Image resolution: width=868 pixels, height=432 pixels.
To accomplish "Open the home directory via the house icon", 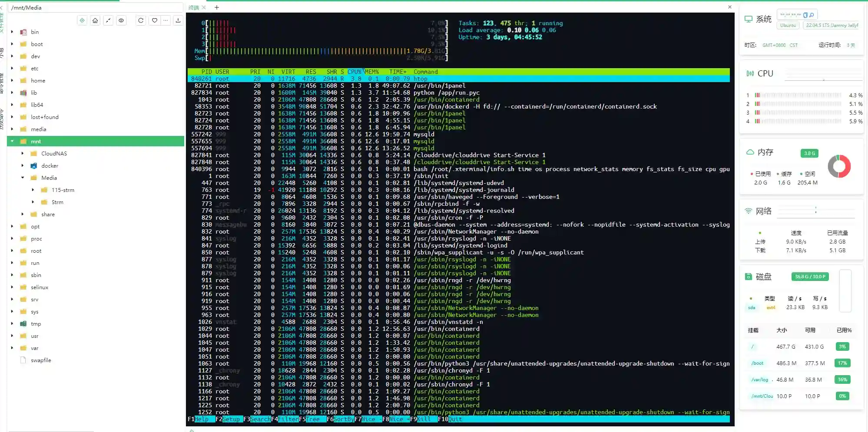I will click(x=95, y=20).
